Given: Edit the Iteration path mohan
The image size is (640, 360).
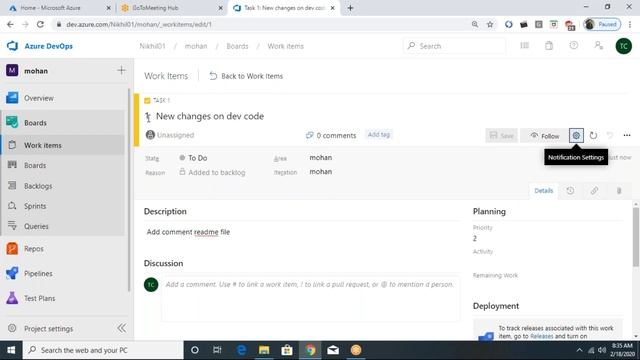Looking at the screenshot, I should click(320, 172).
